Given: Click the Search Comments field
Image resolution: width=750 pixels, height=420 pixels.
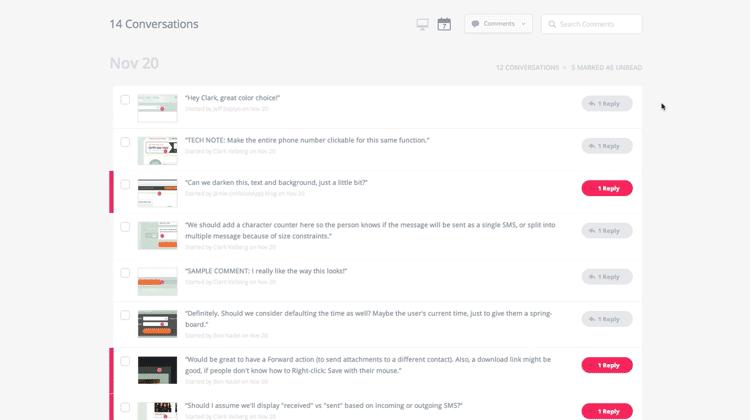Looking at the screenshot, I should [x=592, y=24].
